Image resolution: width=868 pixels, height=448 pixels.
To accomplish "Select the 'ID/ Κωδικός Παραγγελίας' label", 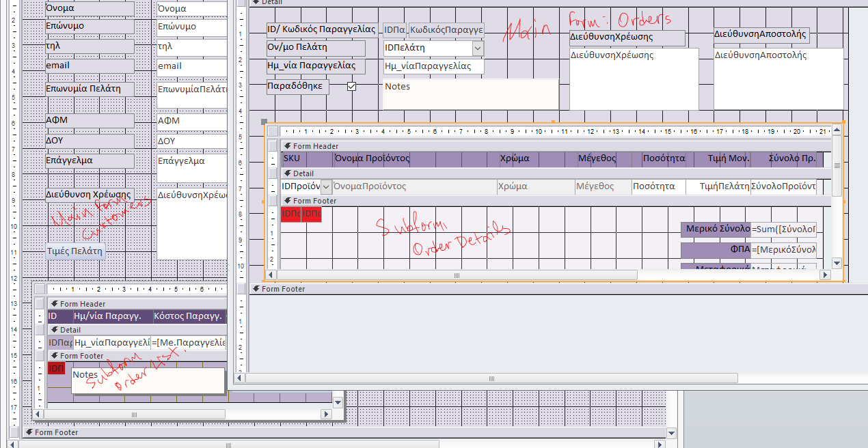I will (x=322, y=29).
